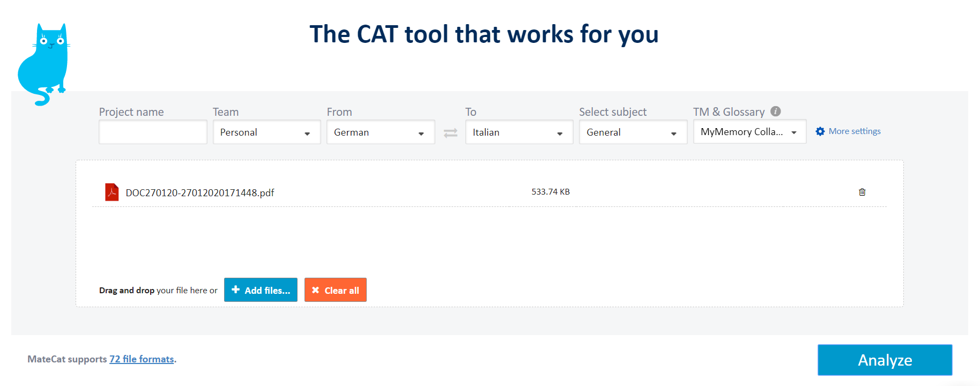Viewport: 980px width, 386px height.
Task: Click the red PDF file icon
Action: pos(112,192)
